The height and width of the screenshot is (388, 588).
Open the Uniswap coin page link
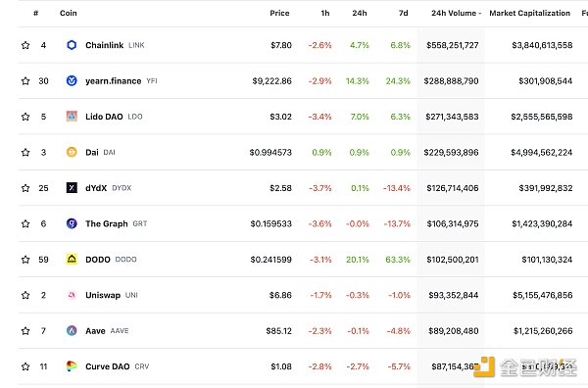pos(103,295)
